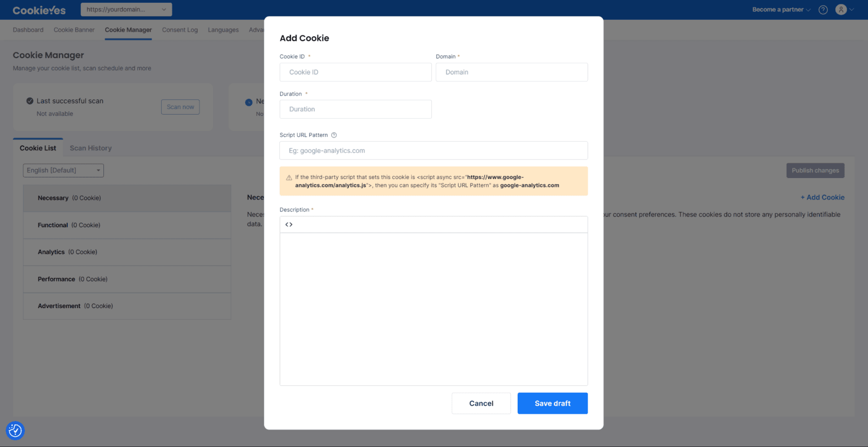Click the + Add Cookie link
The width and height of the screenshot is (868, 447).
coord(822,197)
